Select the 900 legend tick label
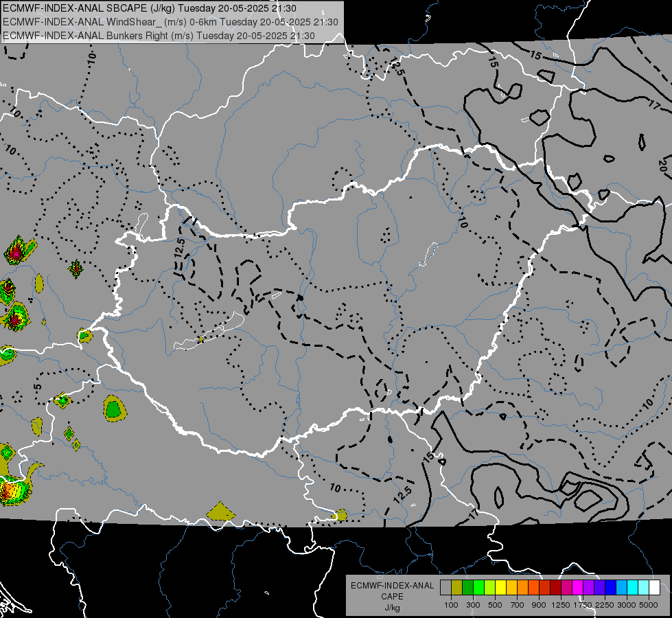This screenshot has width=672, height=618. (539, 605)
